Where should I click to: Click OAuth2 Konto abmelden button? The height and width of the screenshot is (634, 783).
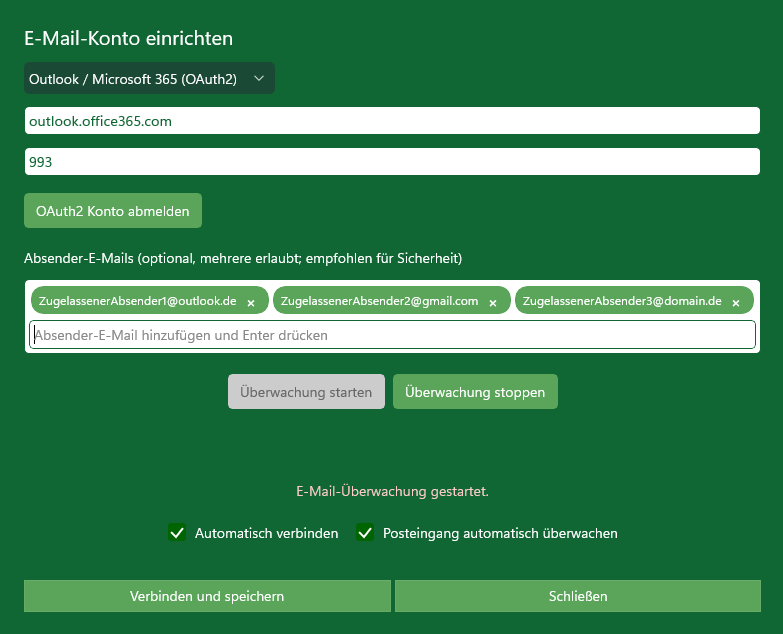pos(113,211)
